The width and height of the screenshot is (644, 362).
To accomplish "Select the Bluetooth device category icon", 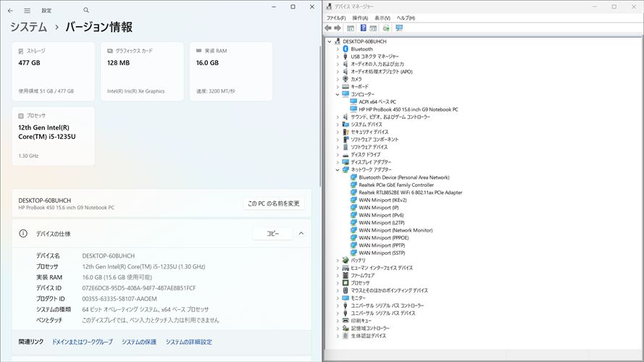I will (x=346, y=49).
